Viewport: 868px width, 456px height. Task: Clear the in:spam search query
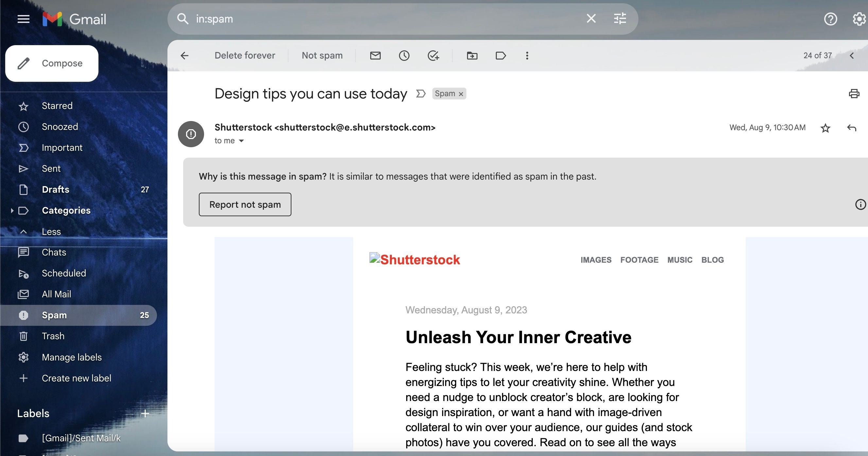click(591, 19)
